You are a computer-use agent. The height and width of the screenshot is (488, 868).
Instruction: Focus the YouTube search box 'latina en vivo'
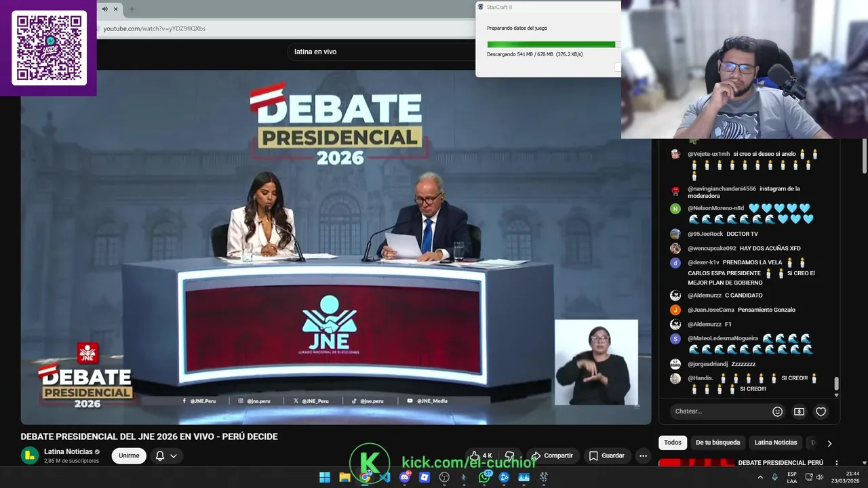(x=380, y=52)
